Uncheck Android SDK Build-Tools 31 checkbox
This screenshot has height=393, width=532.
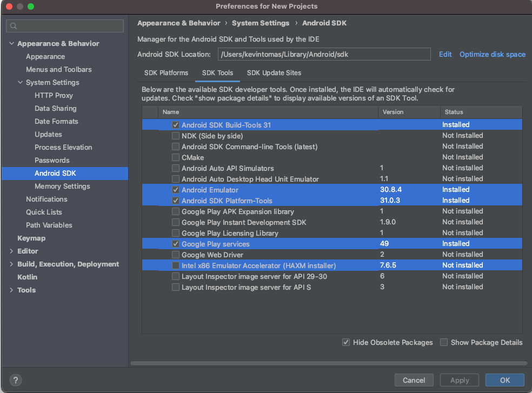click(175, 125)
